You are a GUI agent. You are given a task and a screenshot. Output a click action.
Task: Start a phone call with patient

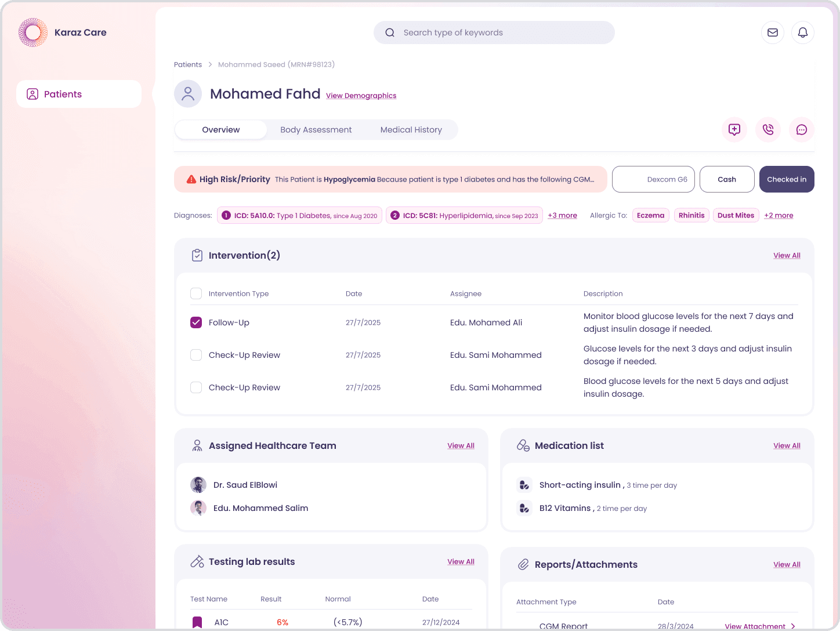(x=768, y=129)
